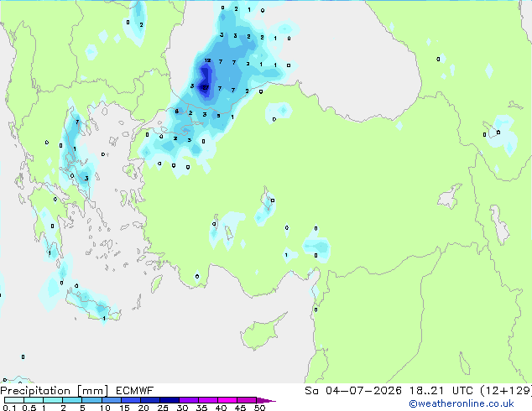Click the legend scale label '15'

point(124,408)
